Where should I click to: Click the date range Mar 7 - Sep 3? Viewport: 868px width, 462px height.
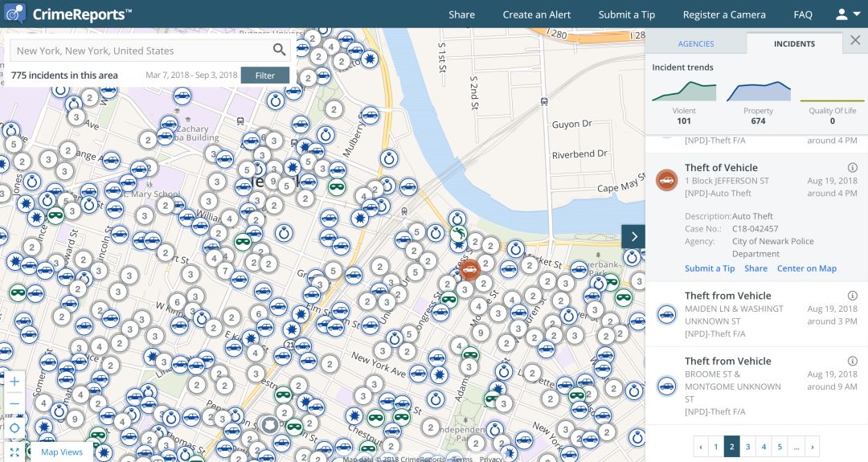191,76
